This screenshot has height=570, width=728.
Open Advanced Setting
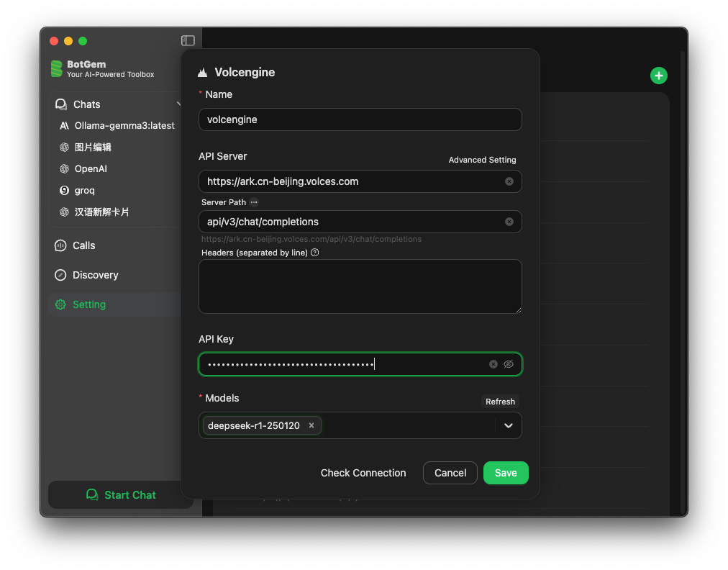[x=482, y=160]
